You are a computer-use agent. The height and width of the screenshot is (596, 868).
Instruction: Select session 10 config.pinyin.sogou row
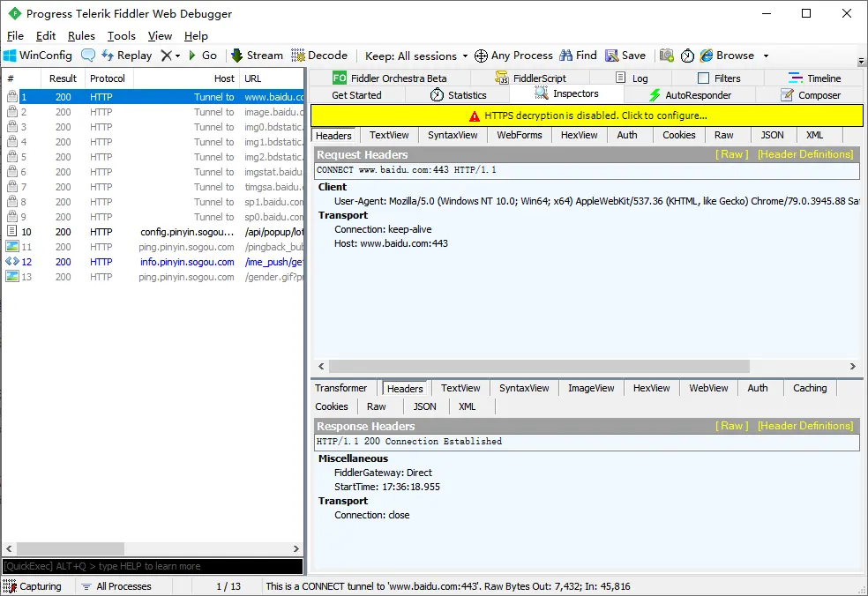coord(153,232)
